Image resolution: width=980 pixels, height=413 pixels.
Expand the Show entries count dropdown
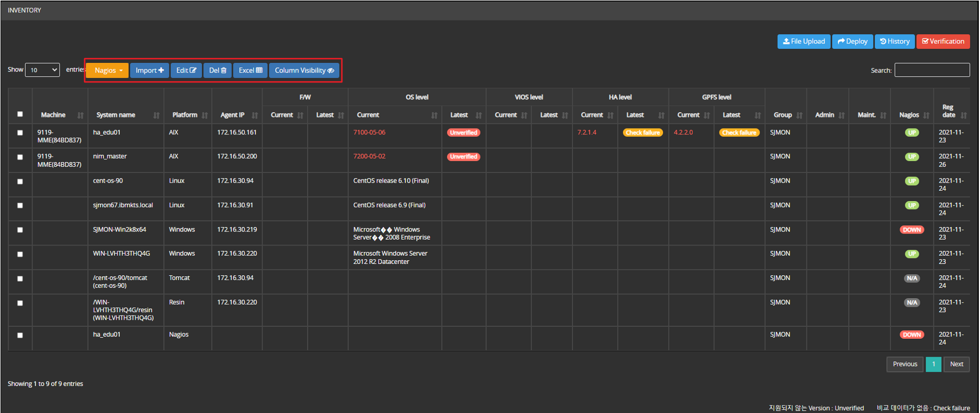click(42, 70)
